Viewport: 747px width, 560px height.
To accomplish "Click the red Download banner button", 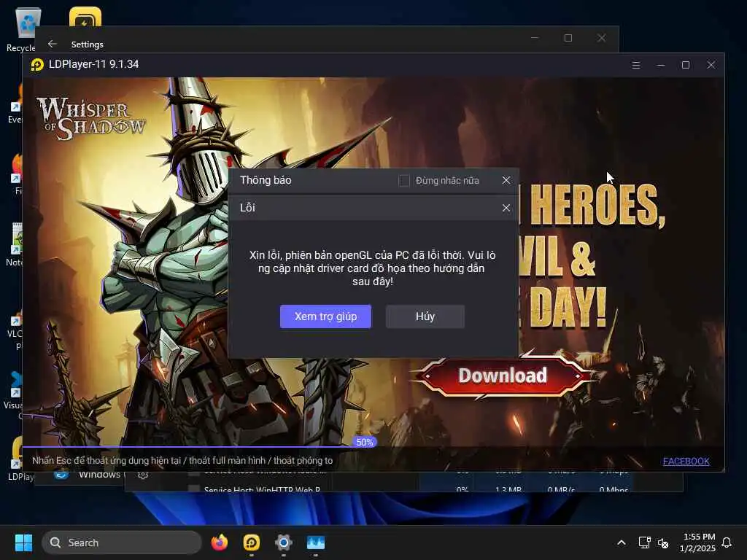I will coord(503,376).
